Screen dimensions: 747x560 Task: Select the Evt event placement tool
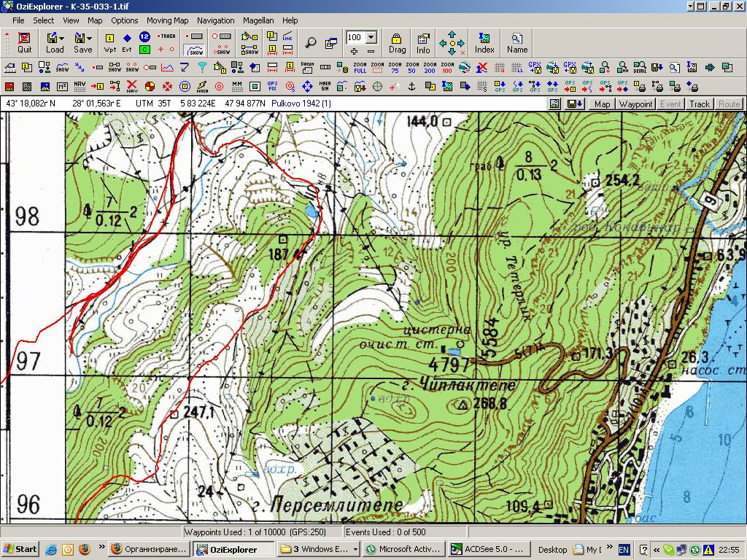[127, 42]
